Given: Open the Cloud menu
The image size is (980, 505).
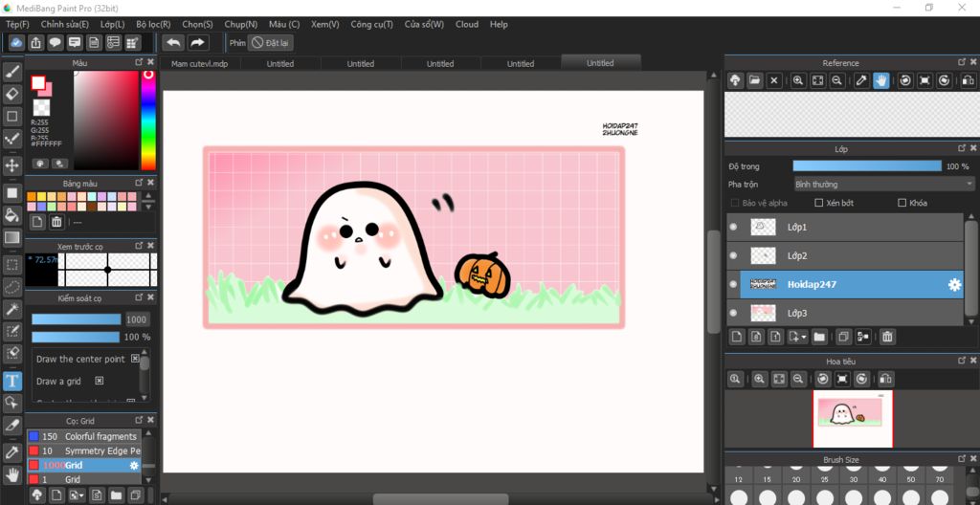Looking at the screenshot, I should (467, 24).
